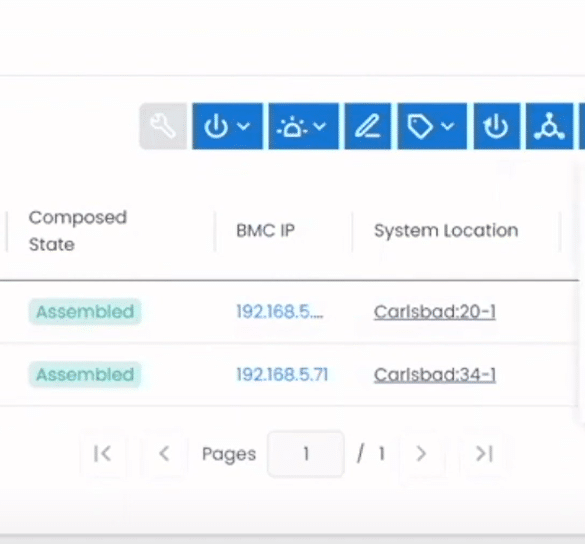Open BMC IP link 192.168.5.71
The height and width of the screenshot is (544, 585).
tap(282, 374)
